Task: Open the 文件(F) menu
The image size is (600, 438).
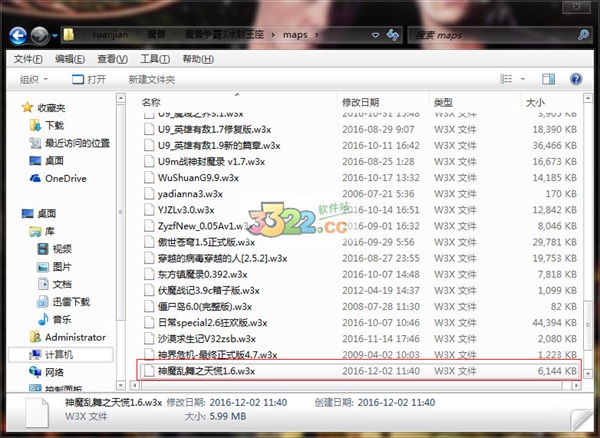Action: click(x=28, y=59)
